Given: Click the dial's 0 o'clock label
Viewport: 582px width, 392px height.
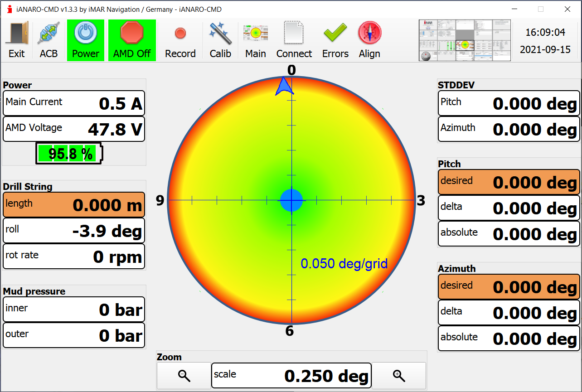Looking at the screenshot, I should (x=291, y=70).
